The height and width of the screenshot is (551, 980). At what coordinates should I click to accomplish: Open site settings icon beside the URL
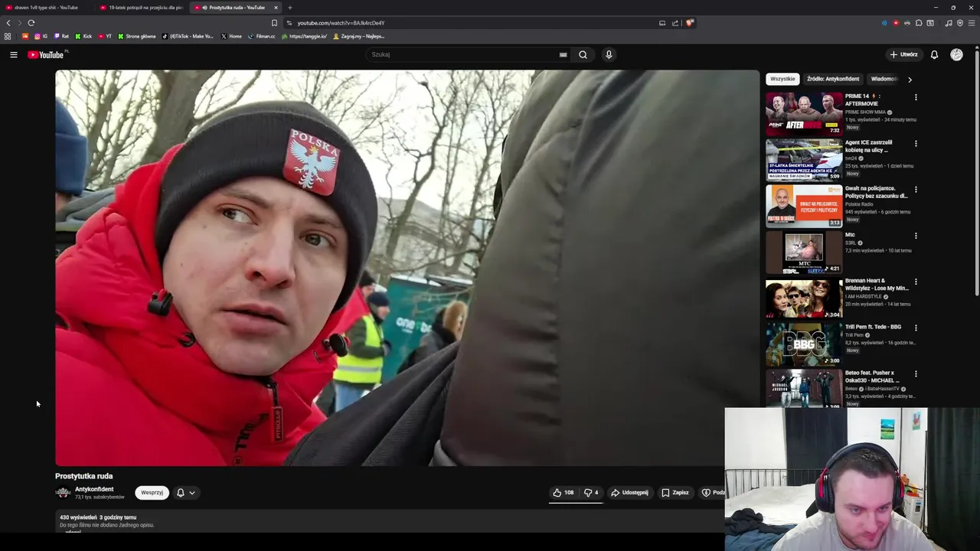289,23
